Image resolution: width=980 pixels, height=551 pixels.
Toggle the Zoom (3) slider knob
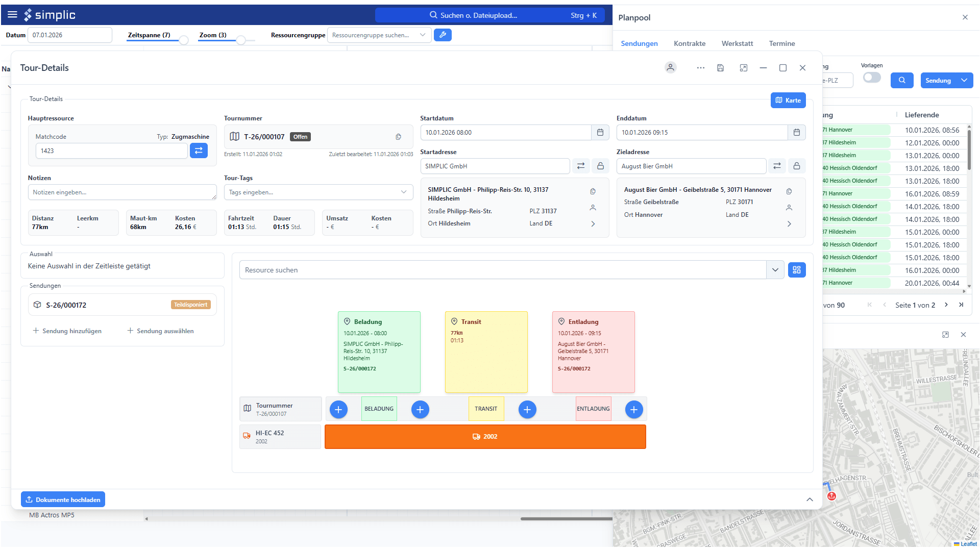(x=241, y=40)
